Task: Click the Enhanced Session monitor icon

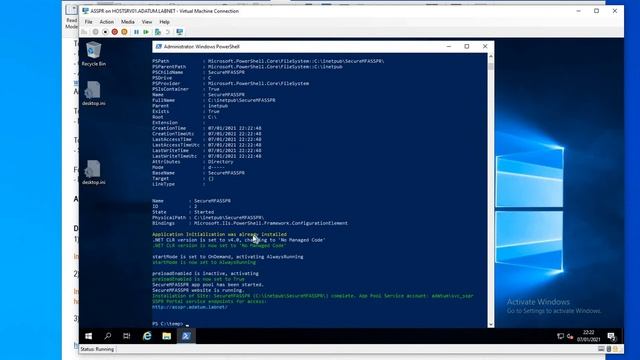Action: click(180, 32)
